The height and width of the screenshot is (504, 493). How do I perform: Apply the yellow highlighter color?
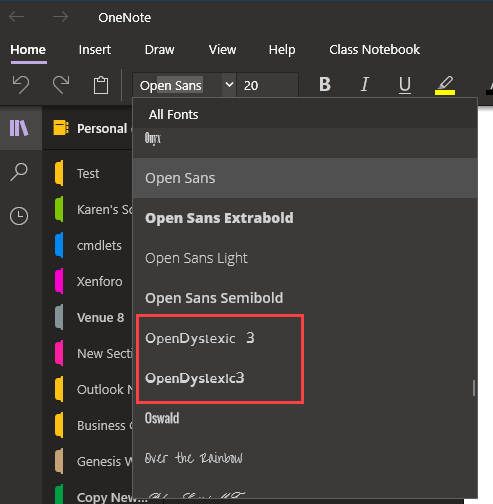[x=445, y=85]
